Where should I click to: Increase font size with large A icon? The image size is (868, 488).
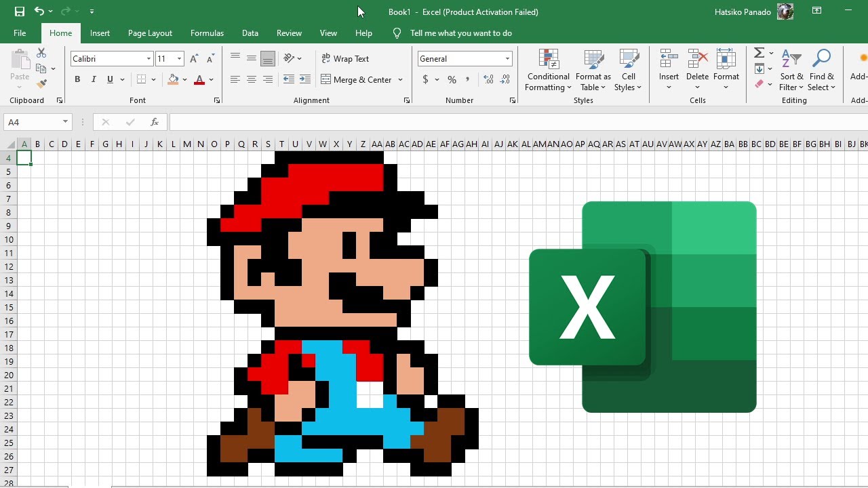pyautogui.click(x=195, y=59)
